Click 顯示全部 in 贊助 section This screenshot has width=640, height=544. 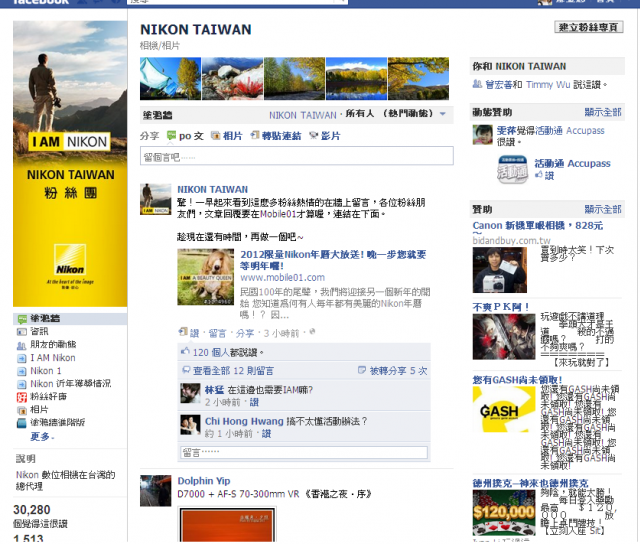click(x=603, y=209)
